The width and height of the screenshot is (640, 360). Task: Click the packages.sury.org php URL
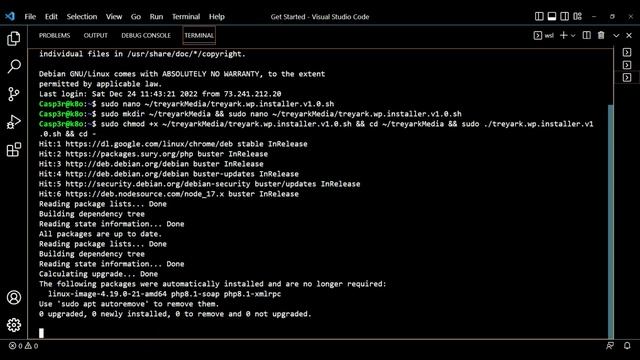(x=129, y=154)
